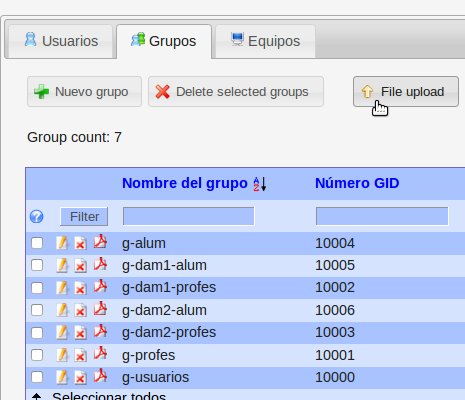Delete g-profes using its red X icon
465x400 pixels.
pyautogui.click(x=80, y=355)
